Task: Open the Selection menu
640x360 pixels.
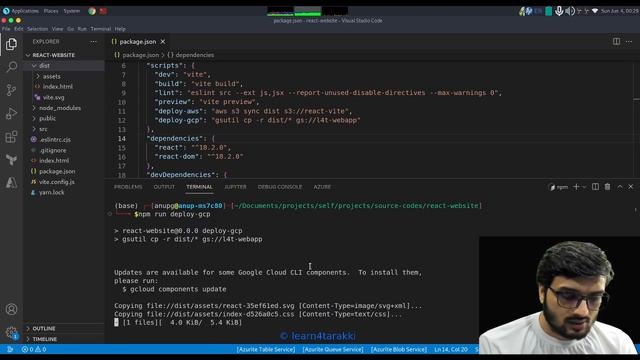Action: [x=38, y=29]
